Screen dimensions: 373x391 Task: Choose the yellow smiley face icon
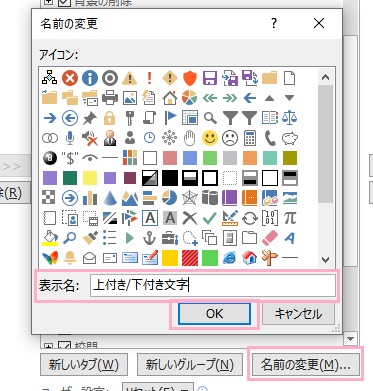(210, 138)
